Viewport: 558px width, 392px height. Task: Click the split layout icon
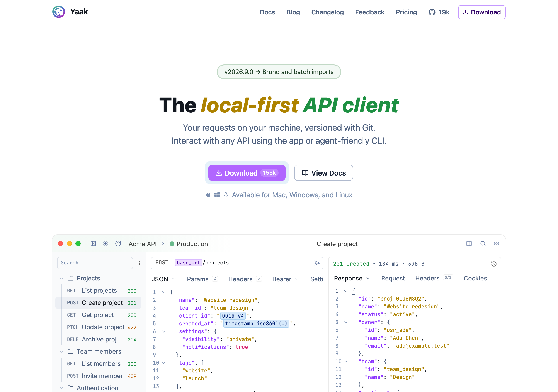pyautogui.click(x=469, y=243)
